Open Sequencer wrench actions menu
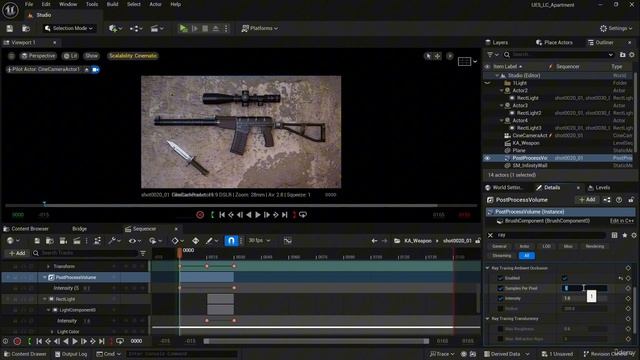Image resolution: width=640 pixels, height=360 pixels. 114,241
